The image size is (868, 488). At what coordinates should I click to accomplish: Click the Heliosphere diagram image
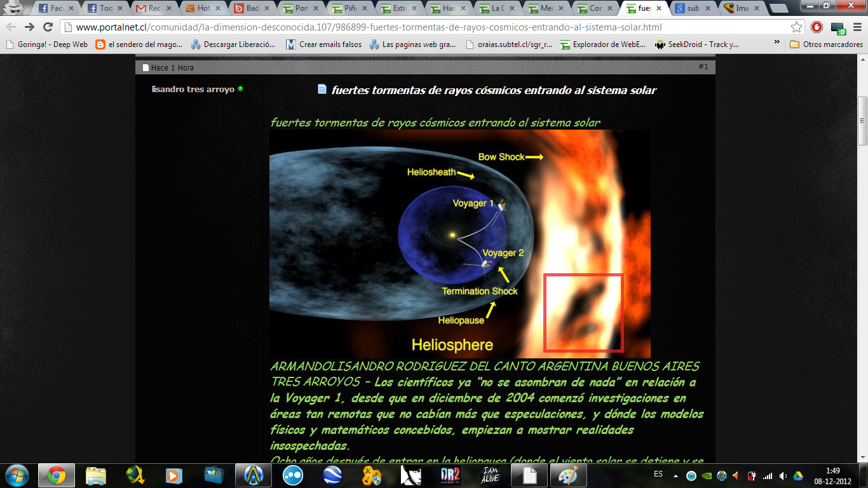(x=459, y=244)
